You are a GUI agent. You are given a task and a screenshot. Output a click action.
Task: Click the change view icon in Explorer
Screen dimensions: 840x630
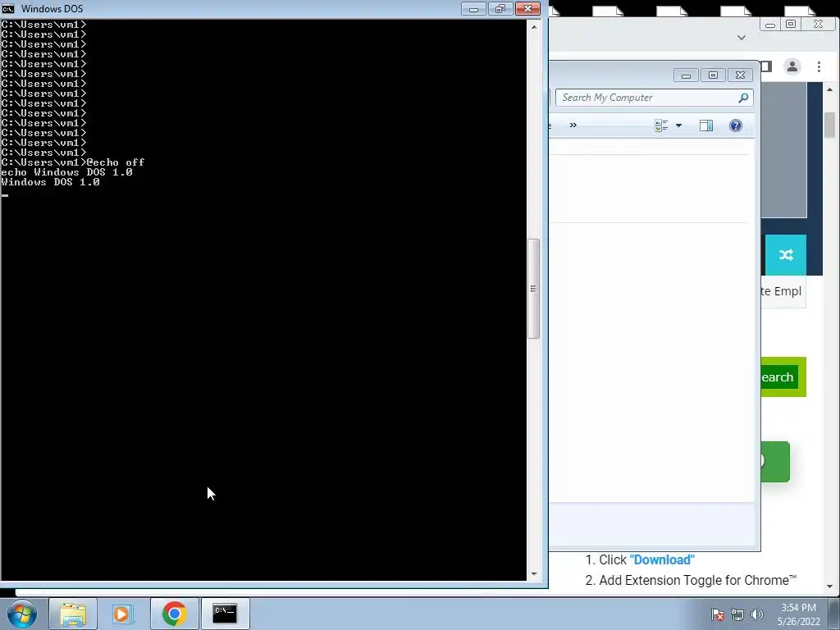(661, 126)
